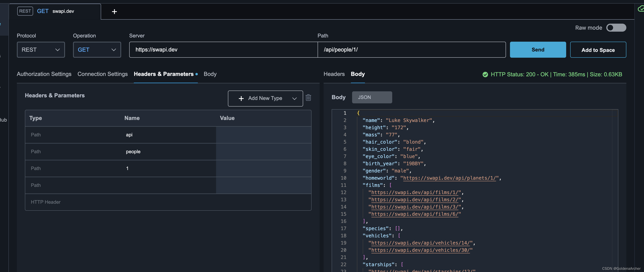644x272 pixels.
Task: Click the Type column header
Action: 36,118
